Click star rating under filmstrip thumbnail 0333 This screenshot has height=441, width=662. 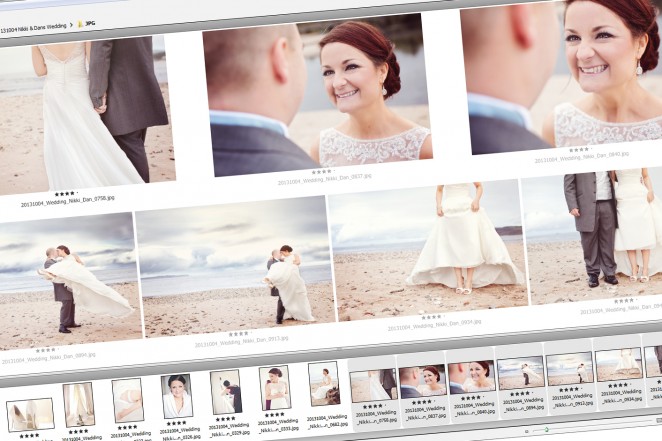pyautogui.click(x=274, y=415)
